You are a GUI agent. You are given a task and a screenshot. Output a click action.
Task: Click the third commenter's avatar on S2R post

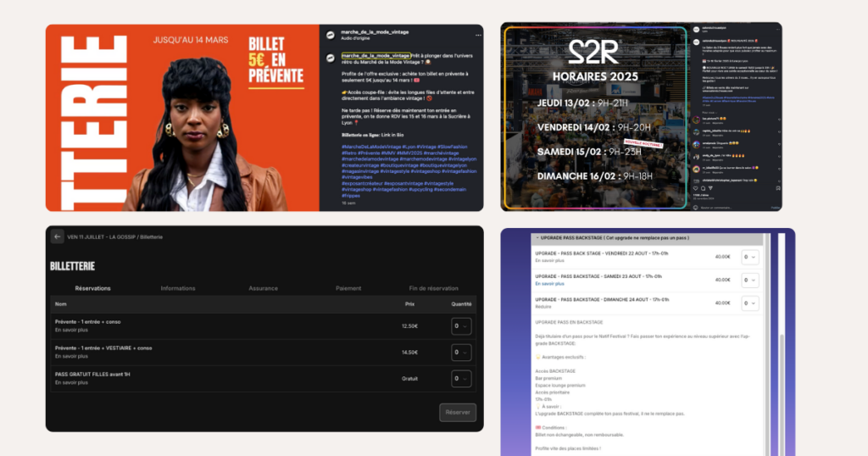point(696,144)
